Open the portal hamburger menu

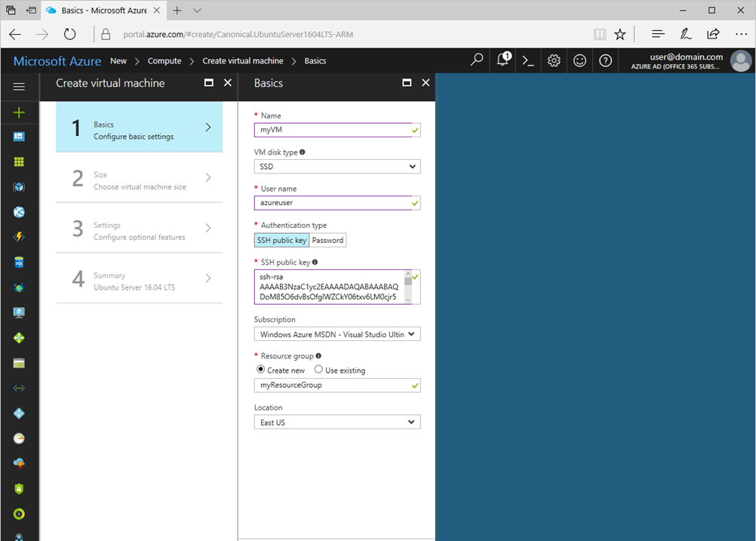tap(19, 86)
